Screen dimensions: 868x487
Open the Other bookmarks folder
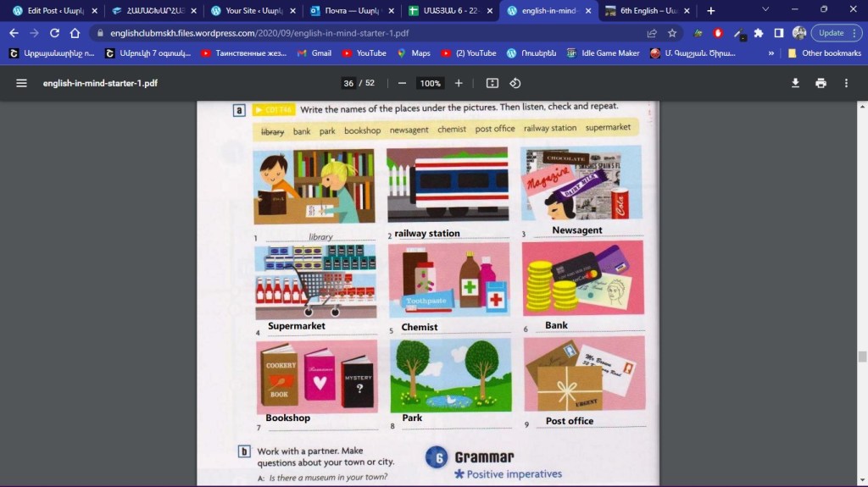[822, 53]
